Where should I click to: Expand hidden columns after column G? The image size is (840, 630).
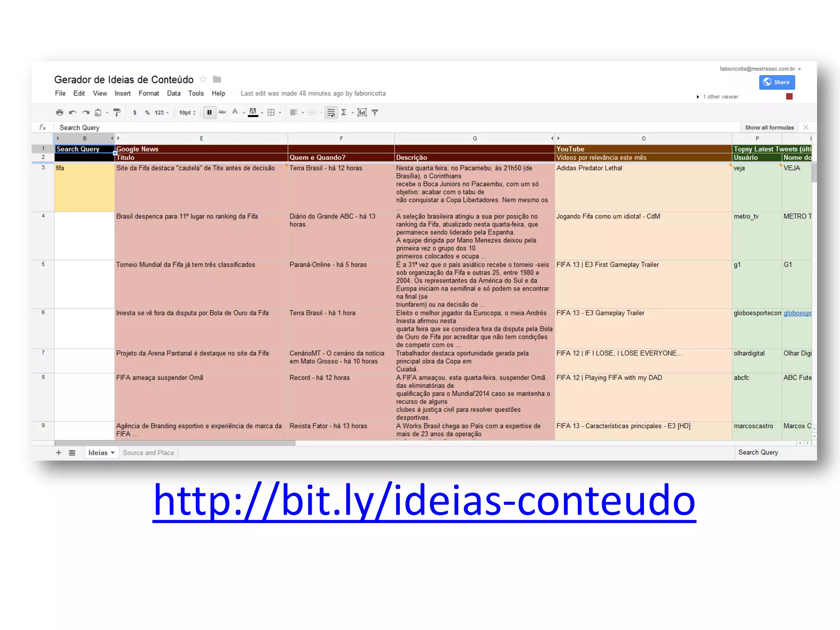point(552,139)
